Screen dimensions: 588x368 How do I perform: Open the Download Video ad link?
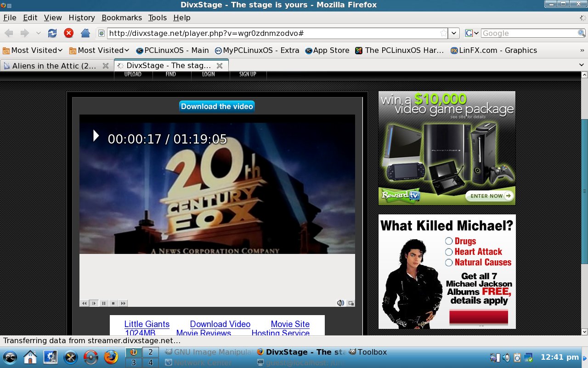pyautogui.click(x=220, y=324)
